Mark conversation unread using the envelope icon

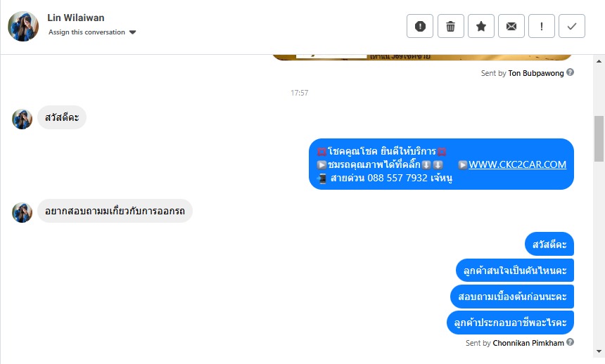click(x=511, y=26)
